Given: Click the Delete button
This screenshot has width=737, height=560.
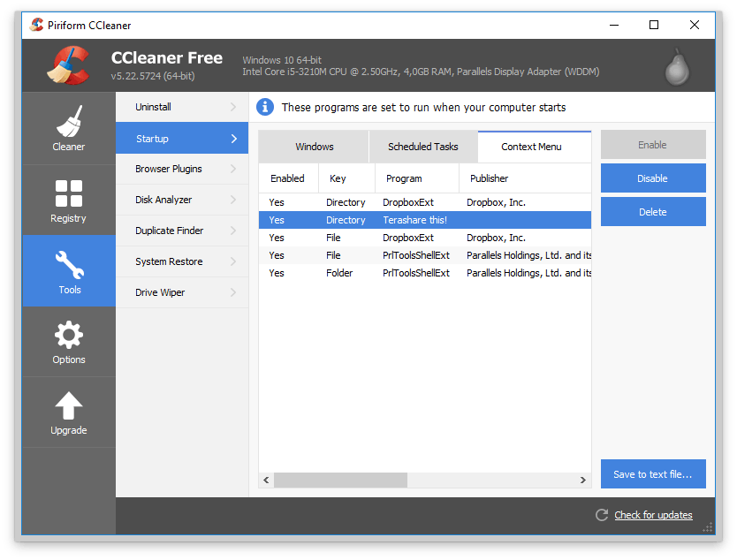Looking at the screenshot, I should [653, 212].
